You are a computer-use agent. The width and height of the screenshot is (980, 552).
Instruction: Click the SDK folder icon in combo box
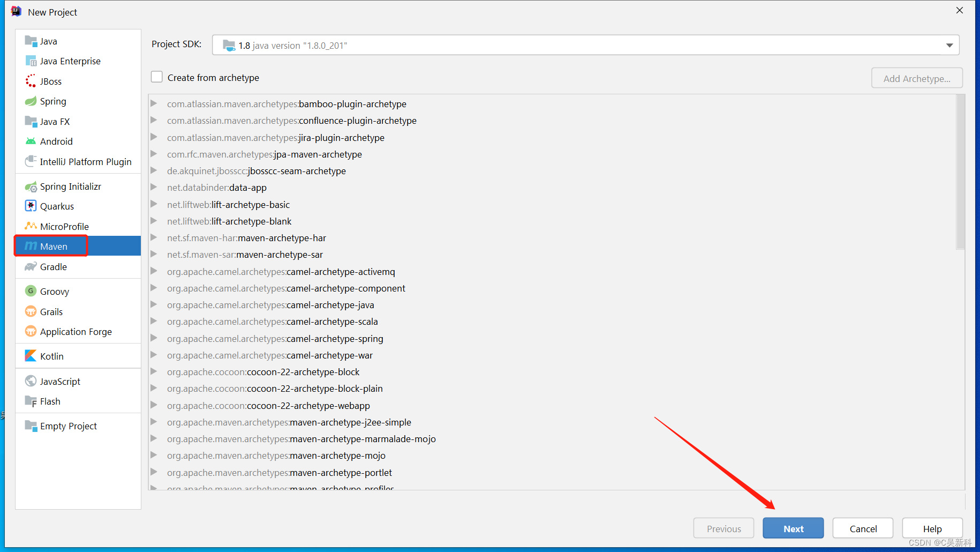click(x=229, y=46)
